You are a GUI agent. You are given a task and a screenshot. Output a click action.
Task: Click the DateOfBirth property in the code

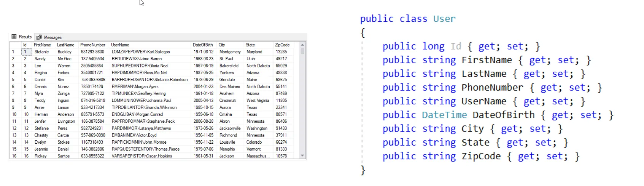click(x=504, y=115)
